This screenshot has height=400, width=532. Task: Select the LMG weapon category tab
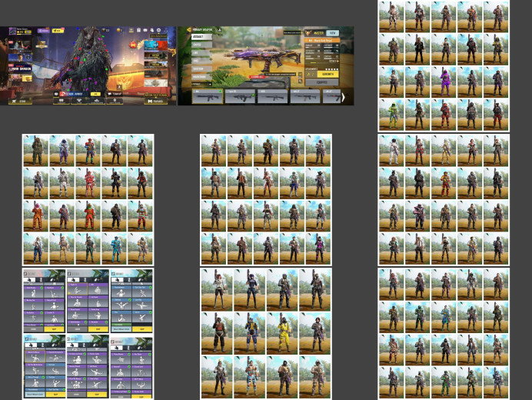201,52
